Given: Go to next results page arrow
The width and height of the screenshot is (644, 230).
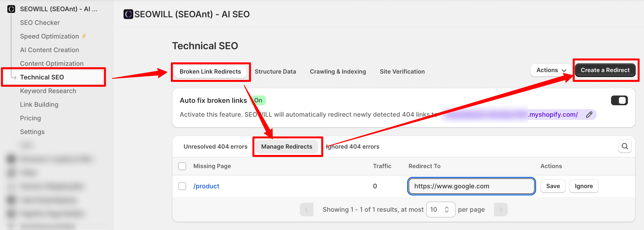Looking at the screenshot, I should coord(500,210).
